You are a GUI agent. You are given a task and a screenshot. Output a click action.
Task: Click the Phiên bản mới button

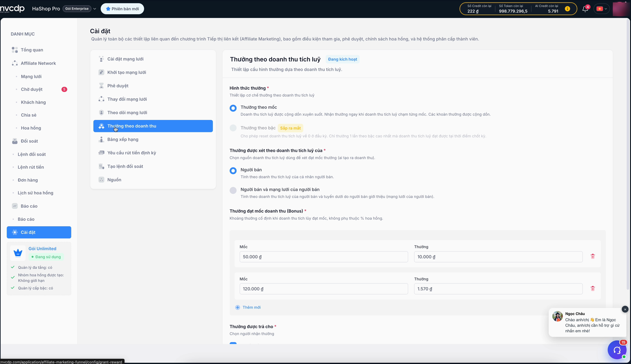(122, 9)
